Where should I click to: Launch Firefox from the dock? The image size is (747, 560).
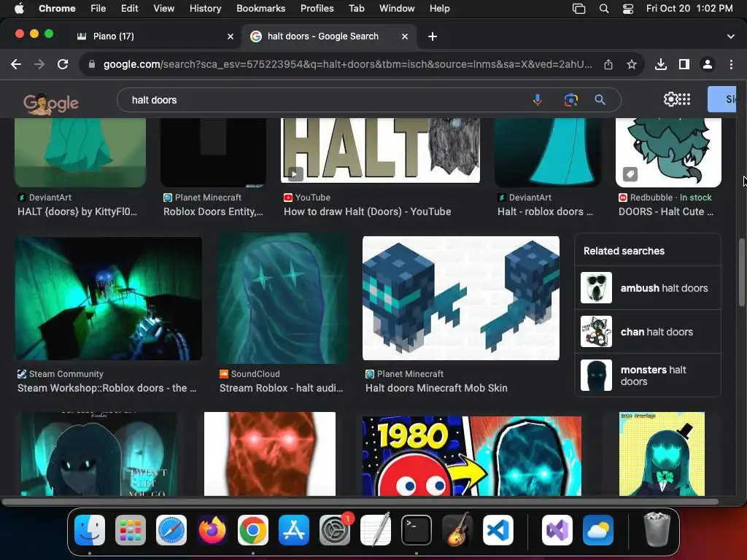(212, 530)
